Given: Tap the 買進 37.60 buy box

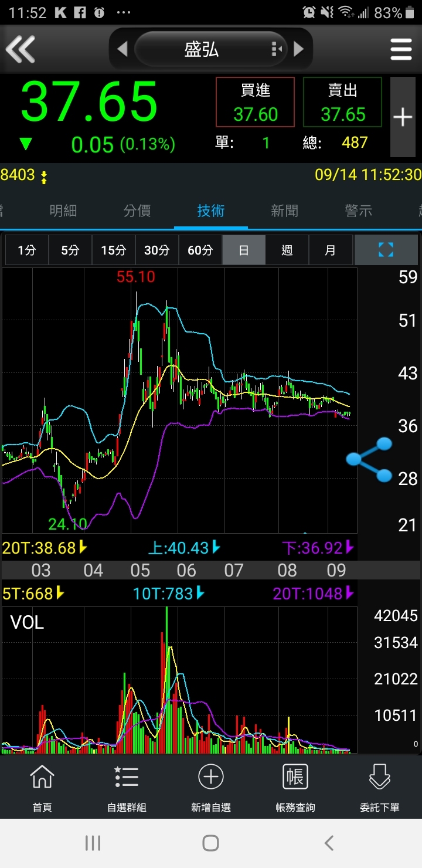Looking at the screenshot, I should (x=255, y=103).
